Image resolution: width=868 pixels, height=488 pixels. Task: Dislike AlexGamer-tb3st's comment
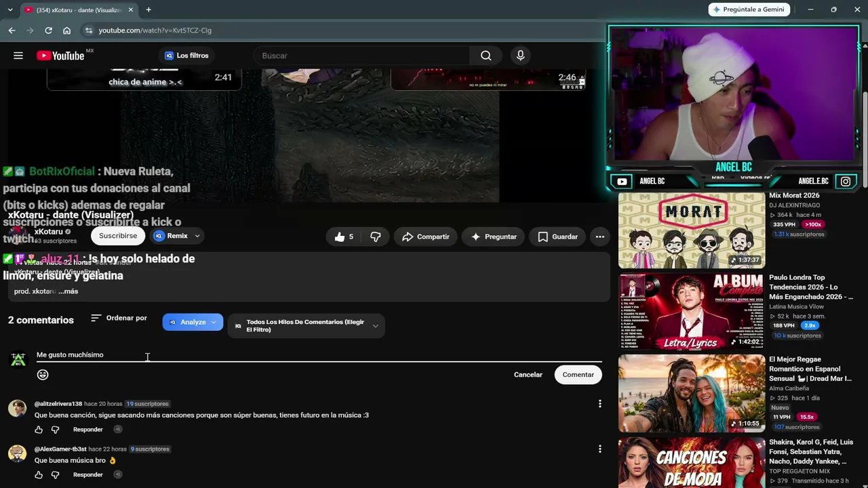click(56, 475)
